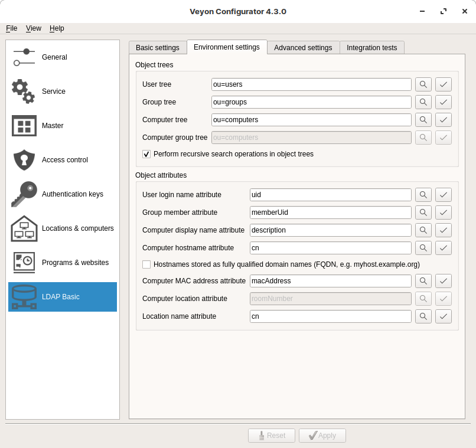Browse for Group tree with magnifier icon
The width and height of the screenshot is (476, 448).
423,102
